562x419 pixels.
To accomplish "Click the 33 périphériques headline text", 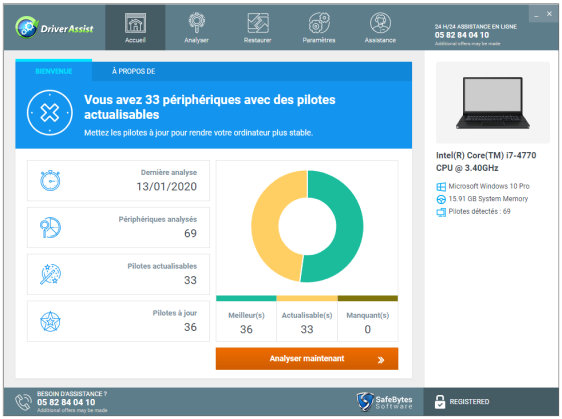I will pos(210,107).
